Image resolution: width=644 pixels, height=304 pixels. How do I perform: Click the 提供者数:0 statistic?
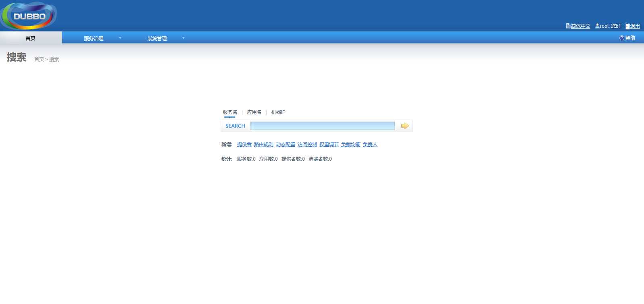tap(293, 159)
